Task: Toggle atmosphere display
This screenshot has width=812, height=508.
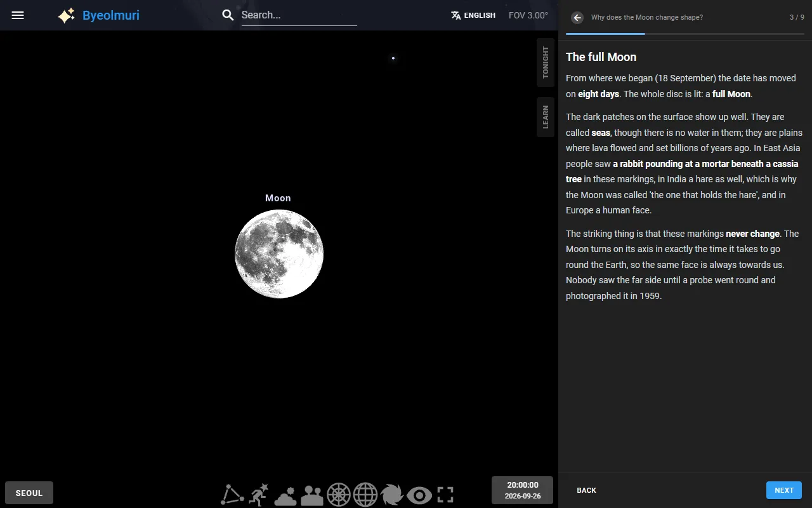Action: point(285,495)
